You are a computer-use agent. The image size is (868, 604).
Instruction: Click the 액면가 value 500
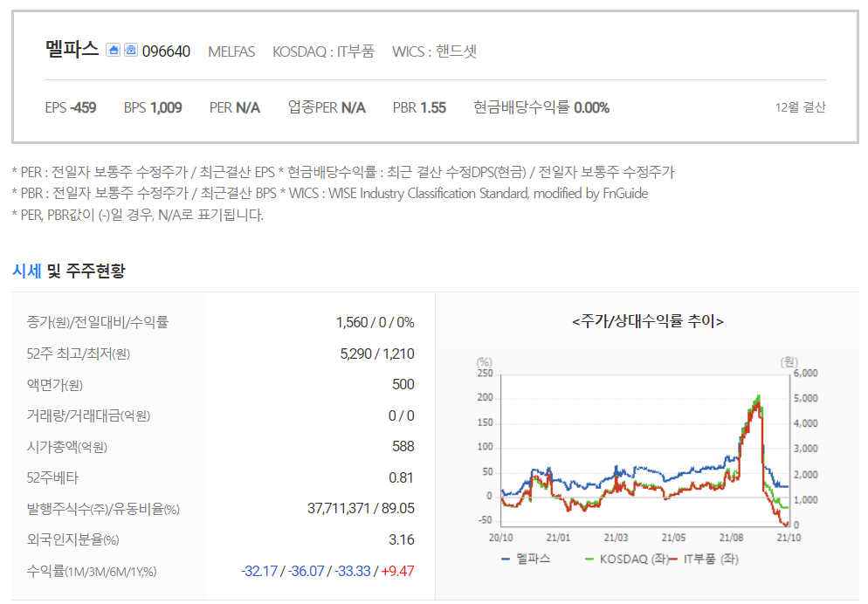(x=403, y=384)
